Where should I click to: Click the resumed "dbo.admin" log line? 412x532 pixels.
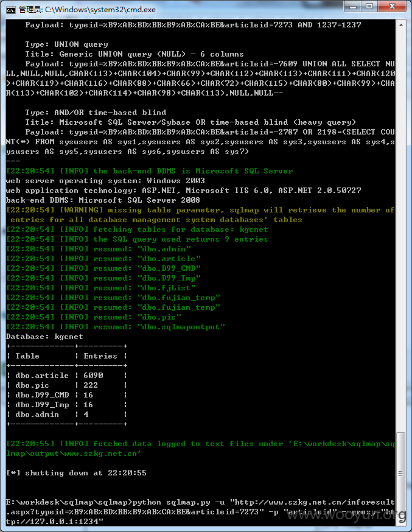[99, 249]
